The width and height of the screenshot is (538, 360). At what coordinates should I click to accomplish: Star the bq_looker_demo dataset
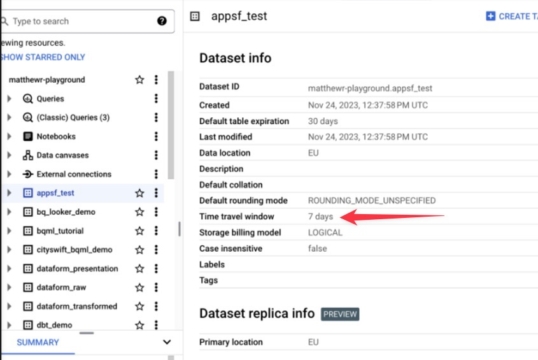pos(139,212)
